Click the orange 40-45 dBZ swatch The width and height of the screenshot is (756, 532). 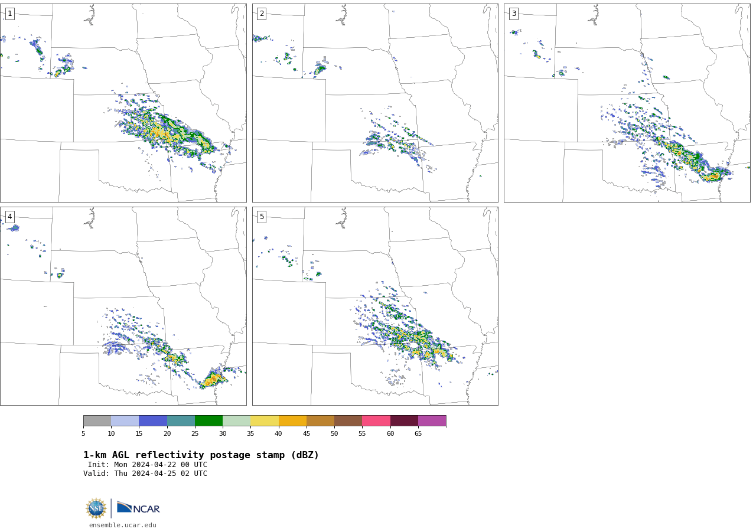292,420
